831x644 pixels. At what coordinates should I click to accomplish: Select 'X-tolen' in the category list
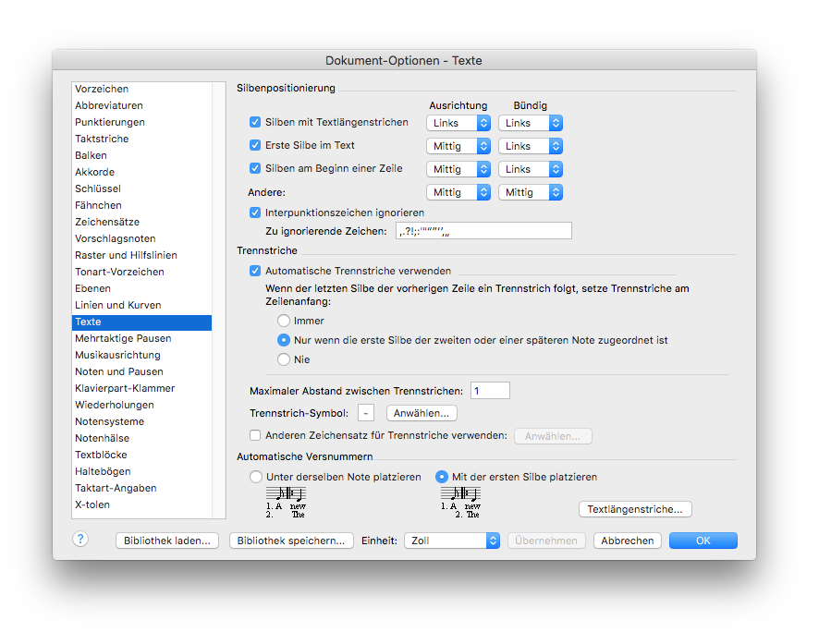coord(141,504)
